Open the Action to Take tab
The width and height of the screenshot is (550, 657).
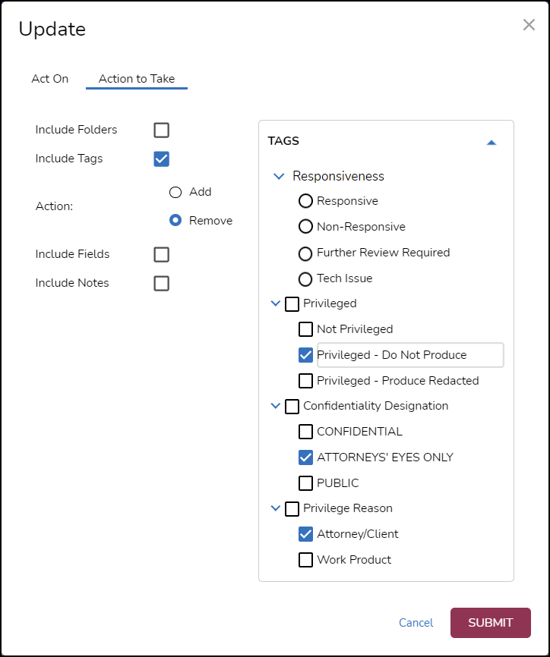pyautogui.click(x=137, y=79)
